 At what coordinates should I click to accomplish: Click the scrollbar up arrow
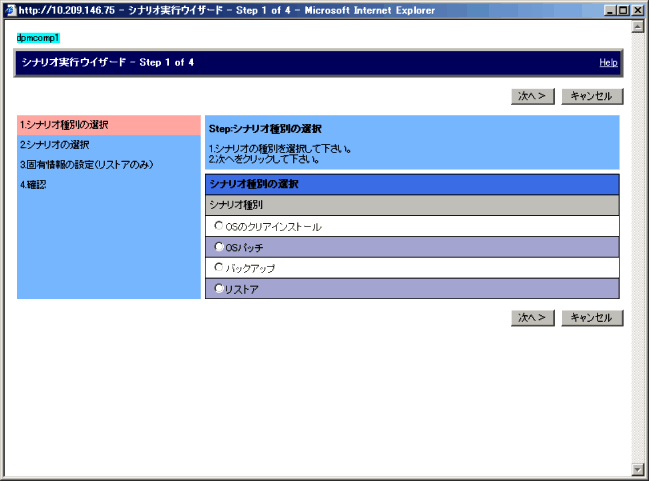[x=637, y=27]
